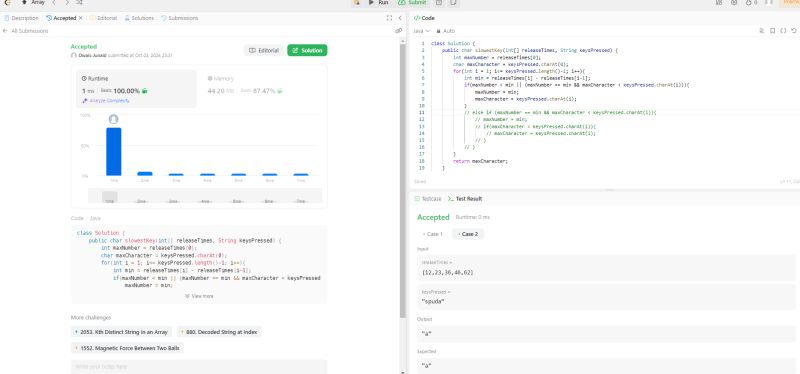The width and height of the screenshot is (800, 374).
Task: Maximize the left panel with fullscreen icon
Action: [389, 18]
